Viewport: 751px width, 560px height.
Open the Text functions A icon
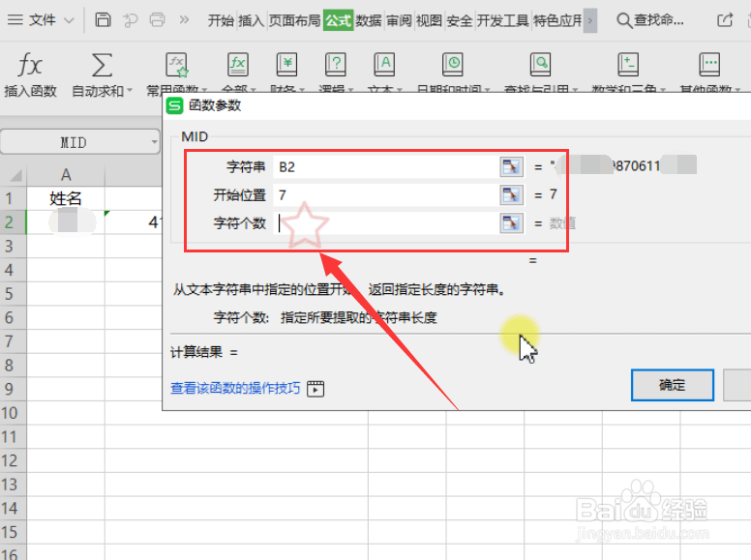point(384,65)
